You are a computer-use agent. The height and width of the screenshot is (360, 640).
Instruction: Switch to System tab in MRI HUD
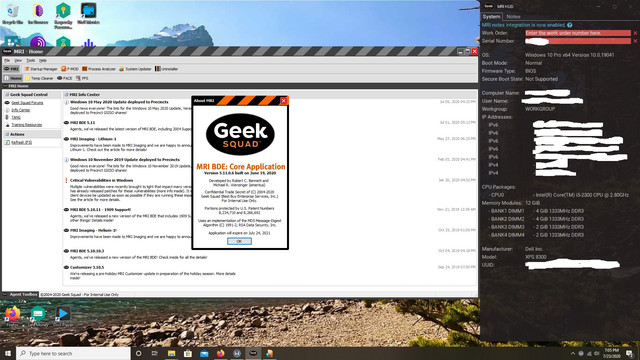pos(491,17)
